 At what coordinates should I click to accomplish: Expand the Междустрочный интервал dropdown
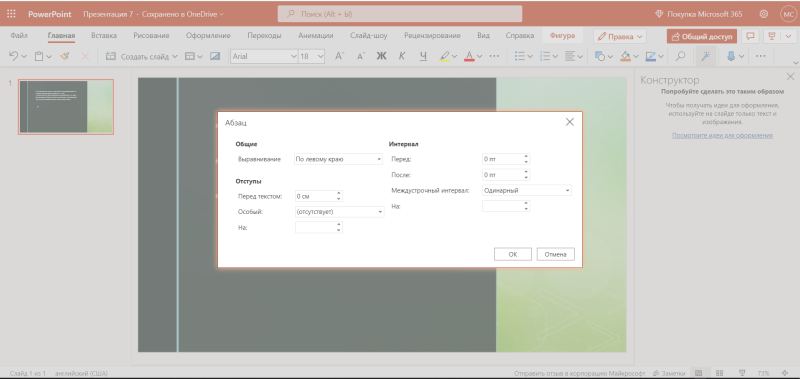(527, 190)
